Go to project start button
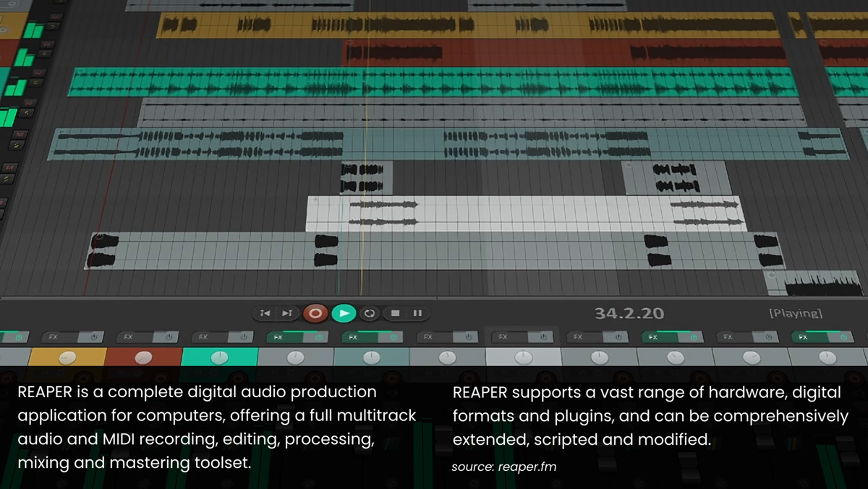Screen dimensions: 868x489 click(x=265, y=313)
